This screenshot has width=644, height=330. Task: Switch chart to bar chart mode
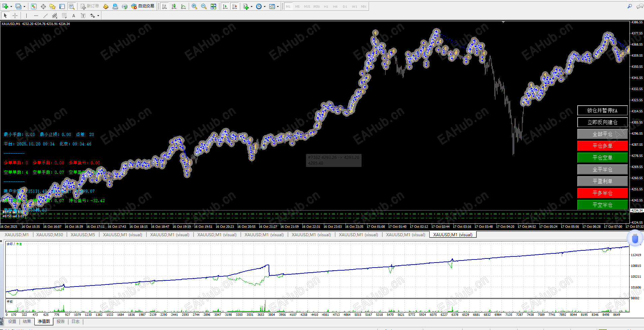[x=164, y=6]
